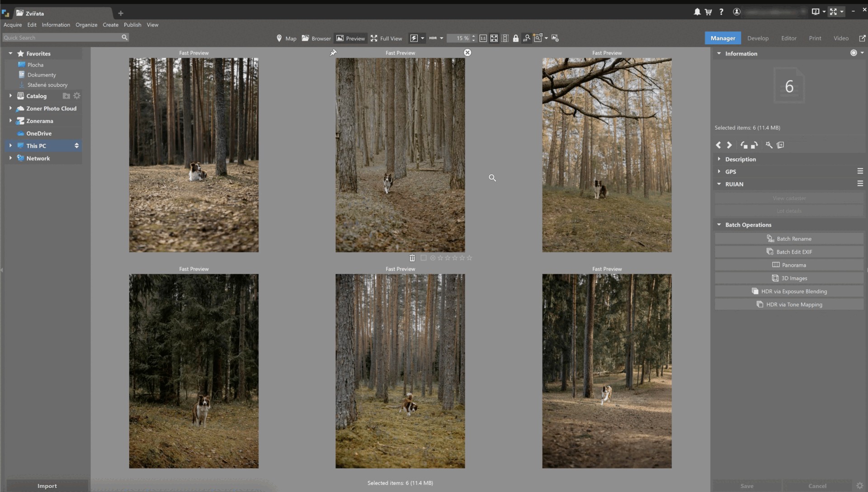868x492 pixels.
Task: Click the Batch Rename button
Action: point(789,238)
